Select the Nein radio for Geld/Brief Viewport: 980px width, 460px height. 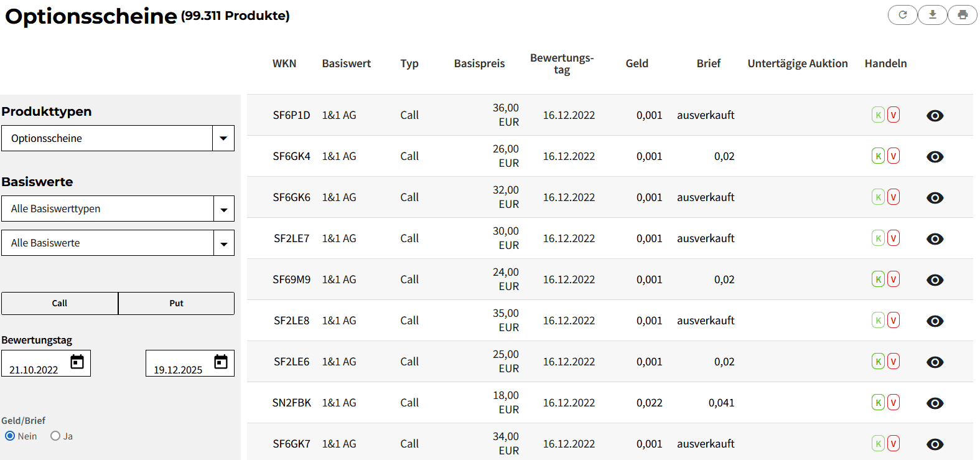tap(10, 436)
